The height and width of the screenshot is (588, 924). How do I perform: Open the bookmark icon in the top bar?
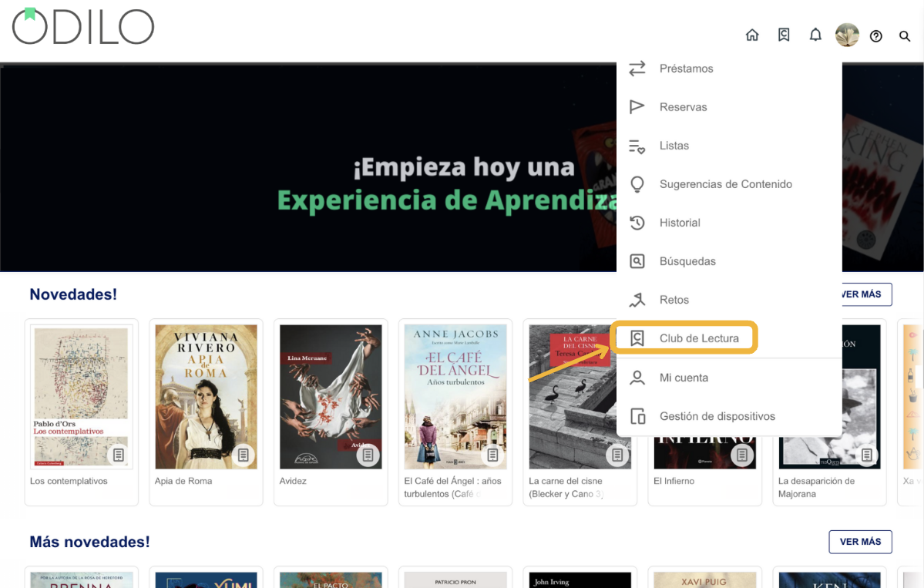pyautogui.click(x=784, y=35)
